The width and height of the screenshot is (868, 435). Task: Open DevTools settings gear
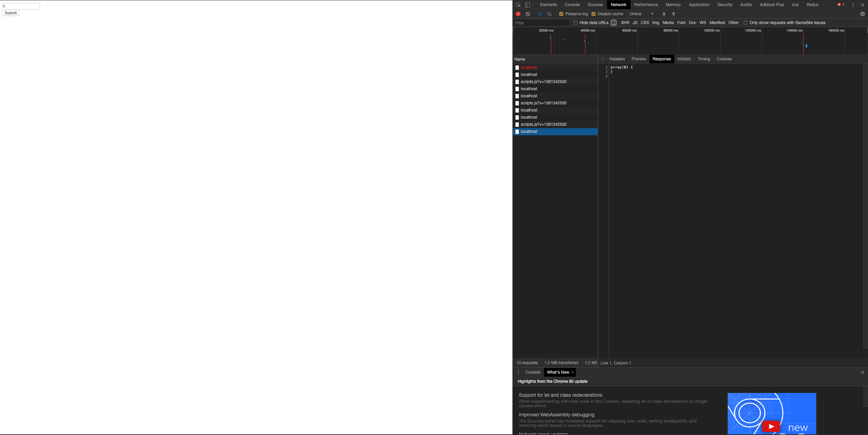click(x=862, y=14)
